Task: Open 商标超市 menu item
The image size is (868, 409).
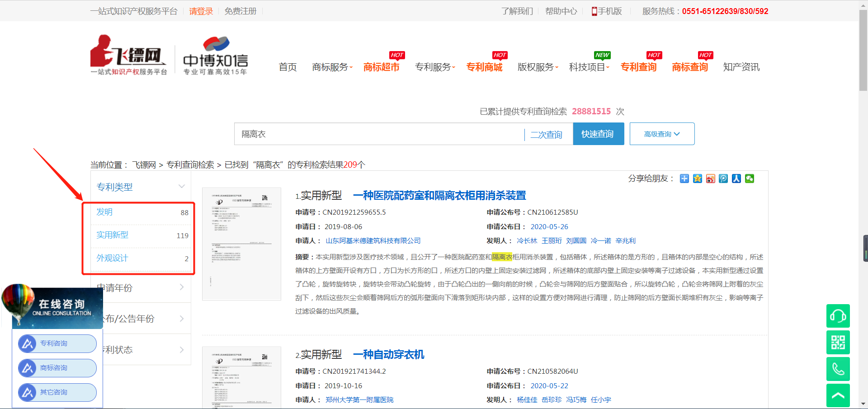Action: coord(382,67)
